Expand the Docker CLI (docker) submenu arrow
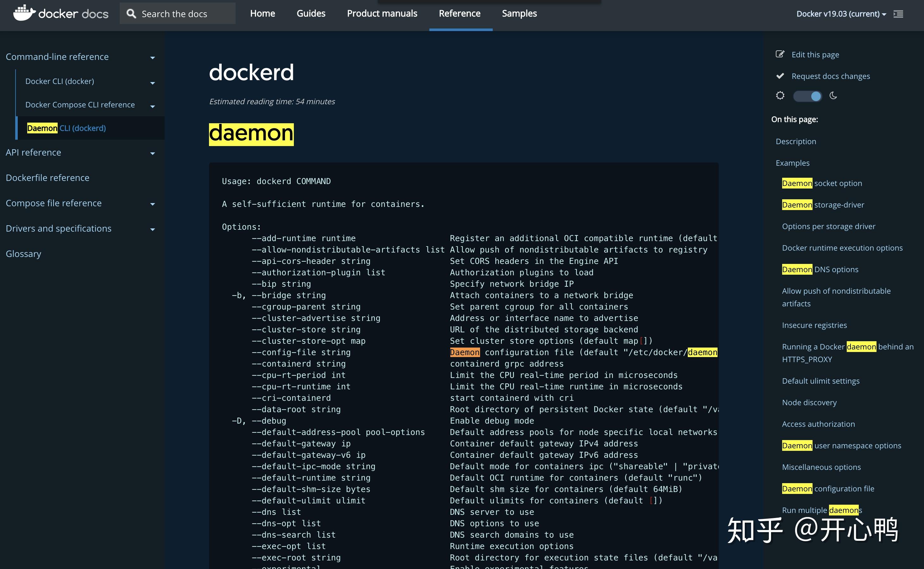This screenshot has width=924, height=569. click(x=152, y=83)
